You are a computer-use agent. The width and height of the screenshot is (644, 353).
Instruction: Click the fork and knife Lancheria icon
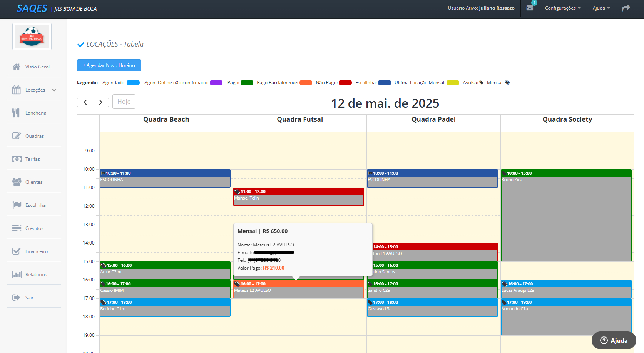[16, 113]
